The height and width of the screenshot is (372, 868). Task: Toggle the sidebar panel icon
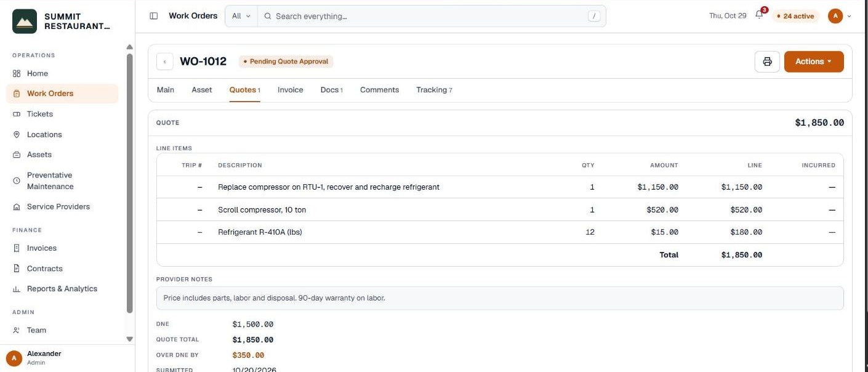pos(154,16)
